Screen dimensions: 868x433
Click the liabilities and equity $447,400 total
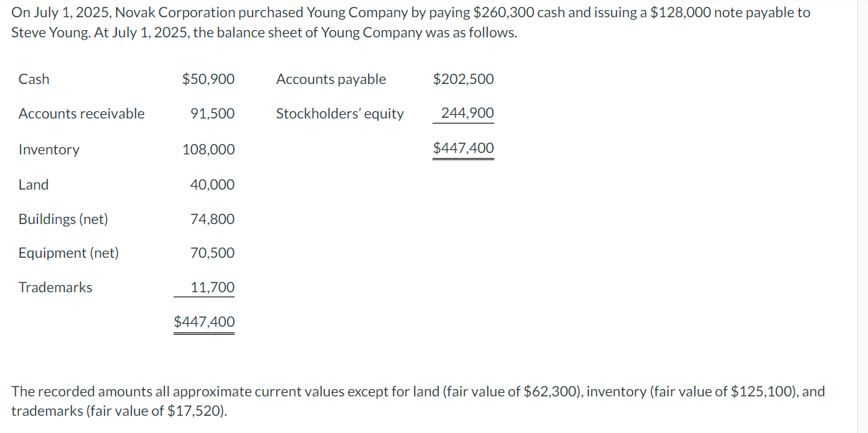click(x=463, y=148)
